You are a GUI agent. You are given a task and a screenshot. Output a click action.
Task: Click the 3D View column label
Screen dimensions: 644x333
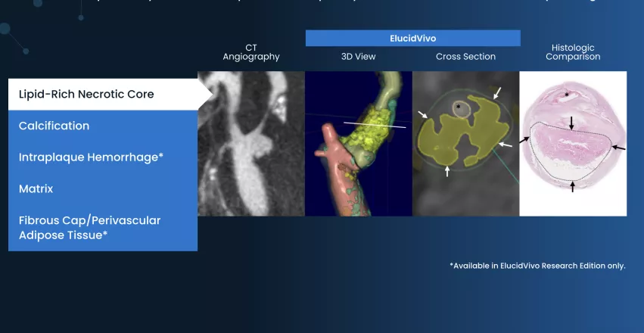tap(358, 57)
